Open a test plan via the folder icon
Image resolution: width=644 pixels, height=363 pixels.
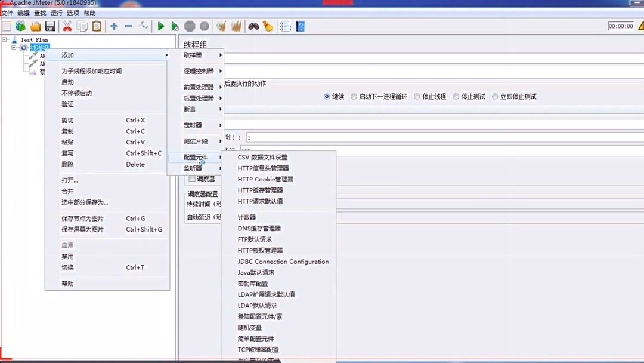click(x=35, y=26)
